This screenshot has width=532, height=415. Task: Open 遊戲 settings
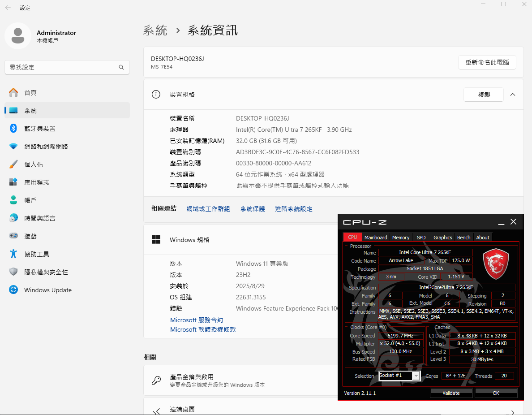click(67, 236)
